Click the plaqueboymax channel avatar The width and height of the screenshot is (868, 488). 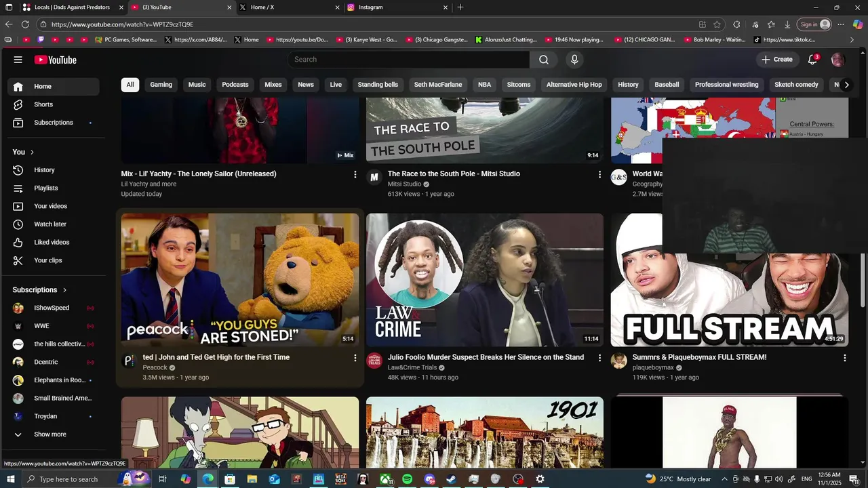(x=619, y=361)
